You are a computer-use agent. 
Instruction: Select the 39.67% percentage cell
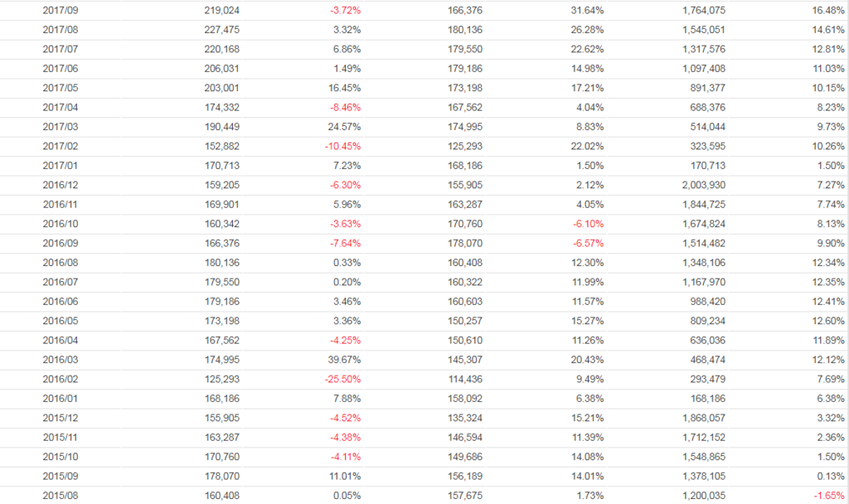click(344, 361)
